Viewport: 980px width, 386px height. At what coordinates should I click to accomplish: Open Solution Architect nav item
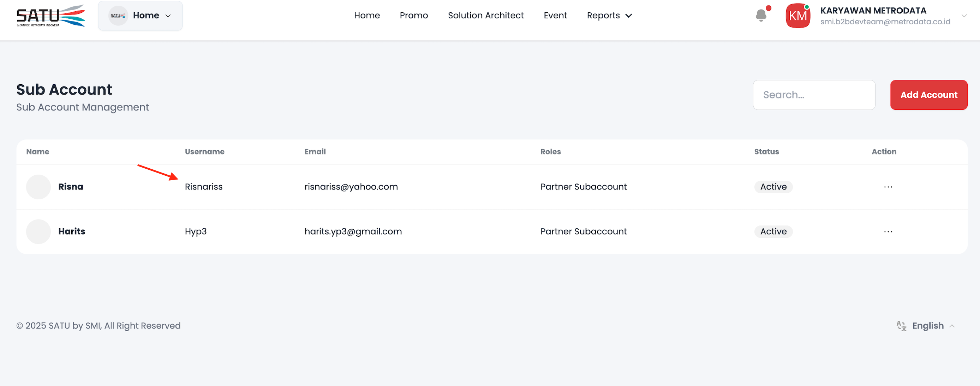485,16
